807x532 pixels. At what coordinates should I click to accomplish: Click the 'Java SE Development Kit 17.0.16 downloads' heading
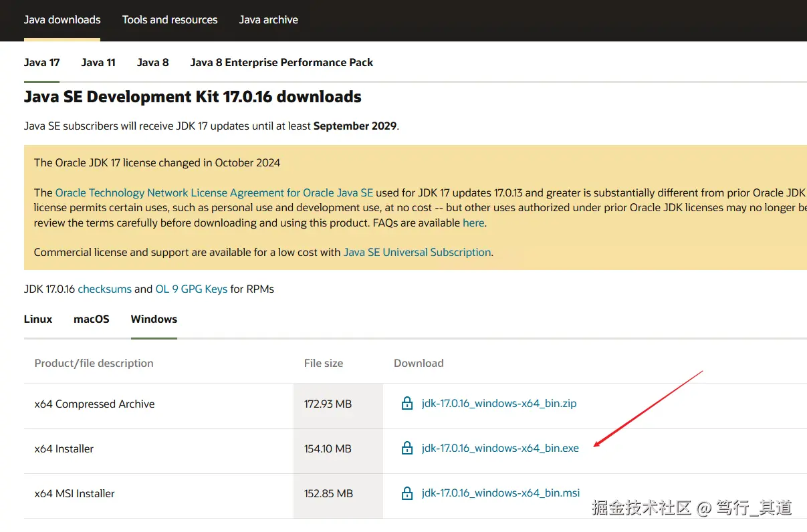pyautogui.click(x=193, y=97)
